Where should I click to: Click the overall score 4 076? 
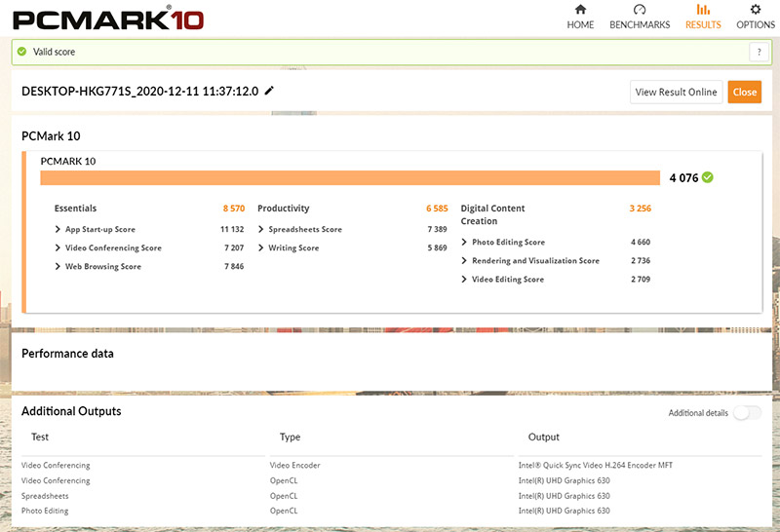pyautogui.click(x=684, y=178)
